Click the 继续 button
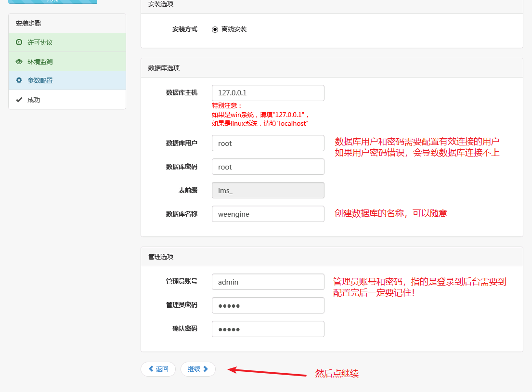The width and height of the screenshot is (532, 392). [x=198, y=369]
